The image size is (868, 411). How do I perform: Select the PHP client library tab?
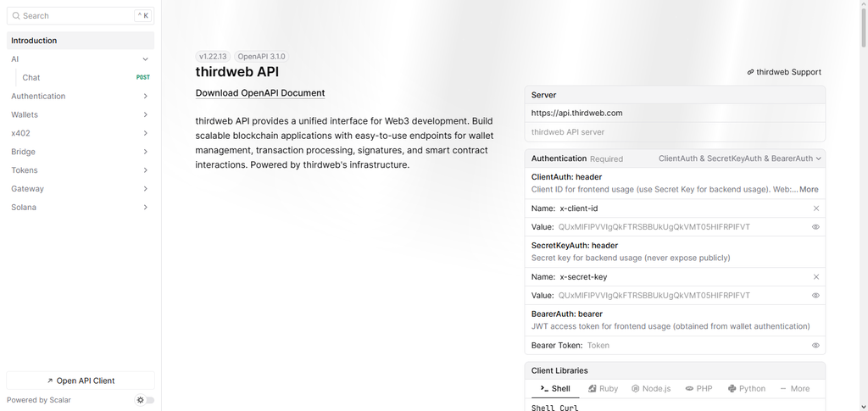coord(698,388)
